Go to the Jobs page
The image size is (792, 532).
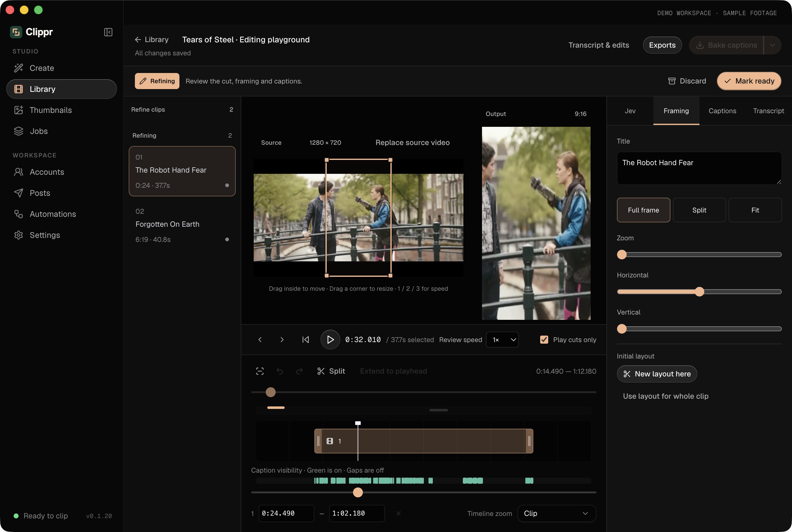pyautogui.click(x=62, y=131)
